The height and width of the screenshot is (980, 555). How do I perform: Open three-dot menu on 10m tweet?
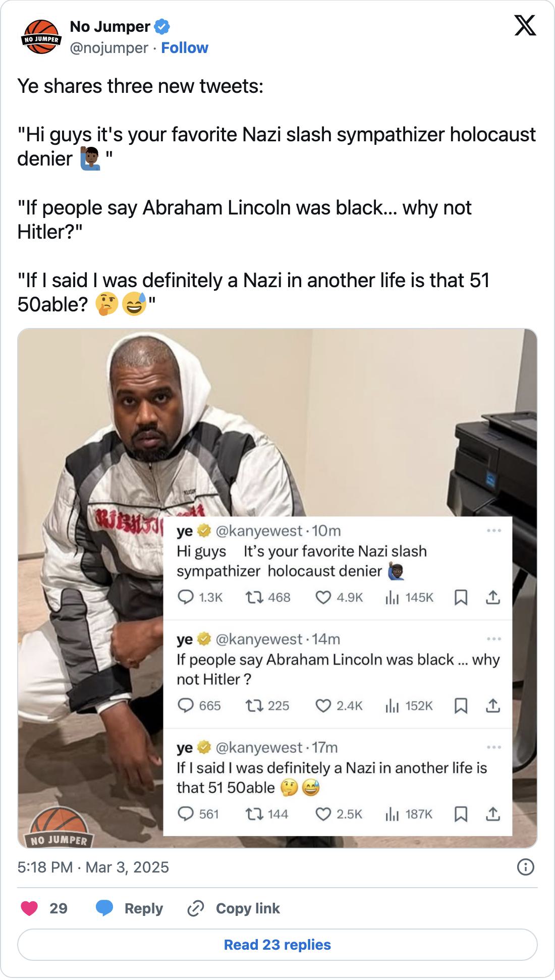[x=494, y=530]
